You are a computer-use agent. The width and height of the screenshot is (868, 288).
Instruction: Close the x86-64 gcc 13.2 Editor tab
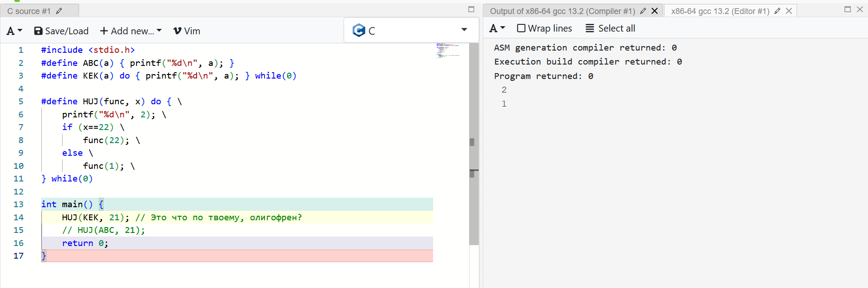(789, 11)
